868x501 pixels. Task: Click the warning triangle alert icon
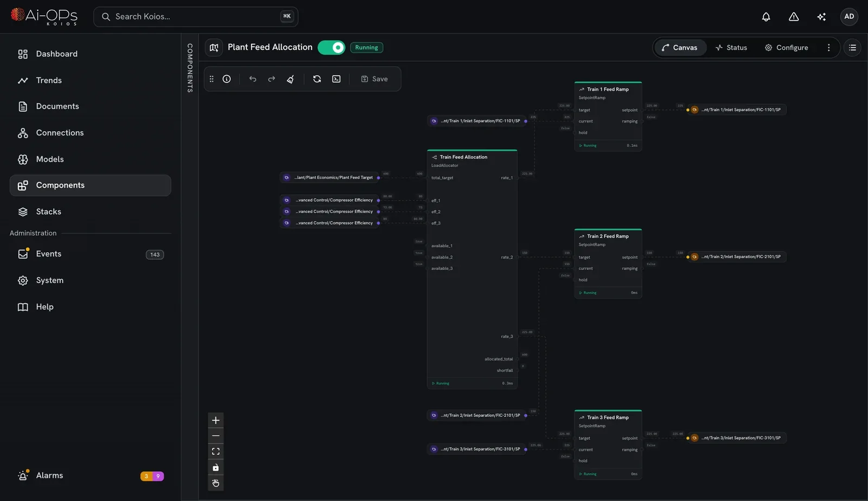click(794, 17)
